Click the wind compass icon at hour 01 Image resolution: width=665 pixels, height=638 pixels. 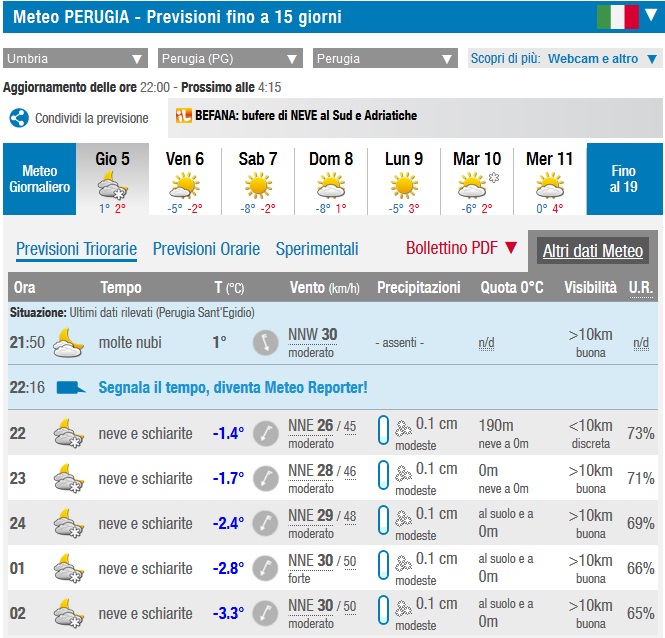[x=265, y=568]
